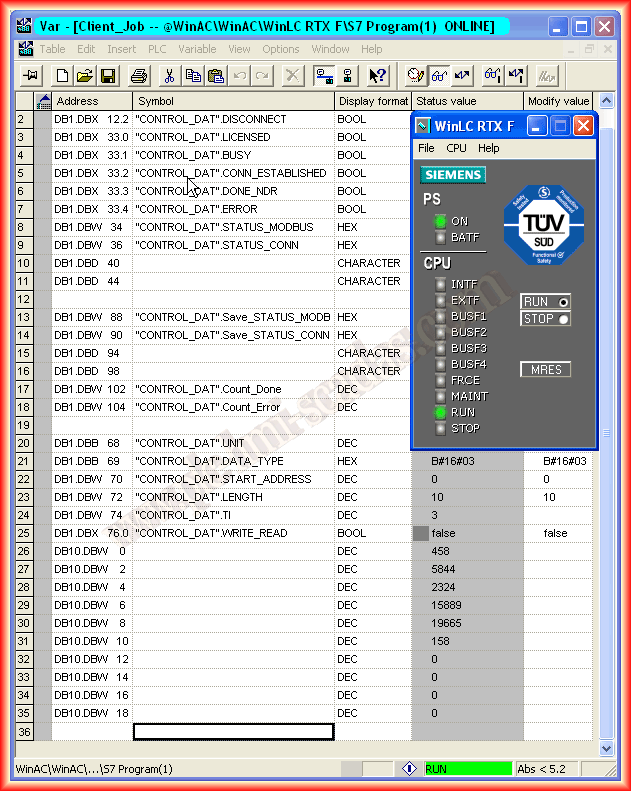Toggle the WRITE_READ status value indicator
This screenshot has width=631, height=791.
pos(421,533)
